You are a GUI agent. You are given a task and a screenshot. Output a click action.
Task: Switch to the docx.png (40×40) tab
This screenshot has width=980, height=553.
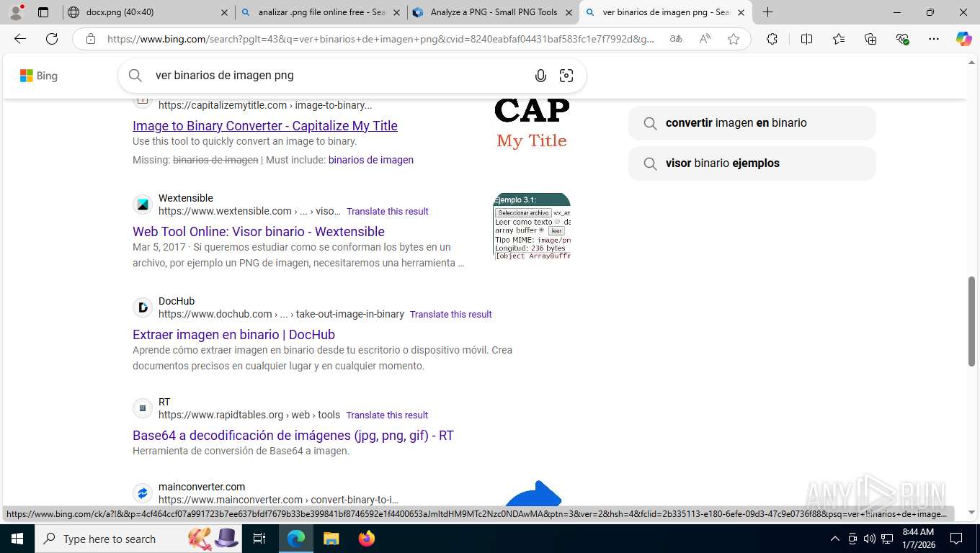148,12
